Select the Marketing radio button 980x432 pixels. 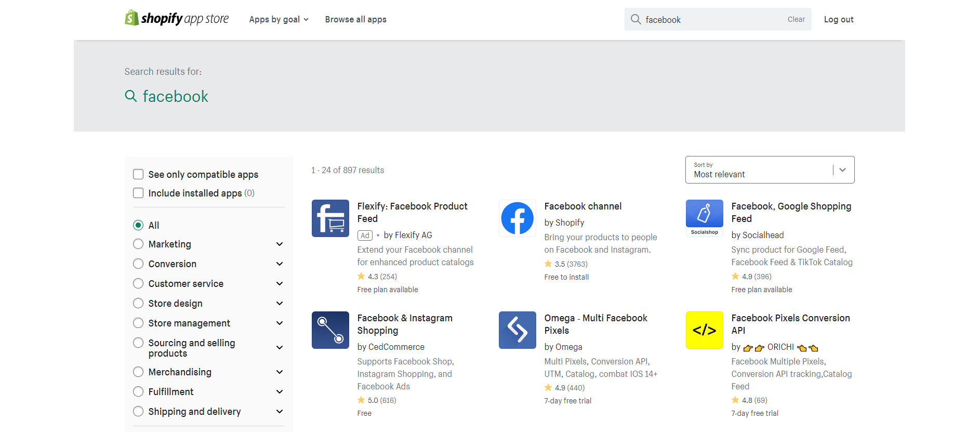[138, 244]
